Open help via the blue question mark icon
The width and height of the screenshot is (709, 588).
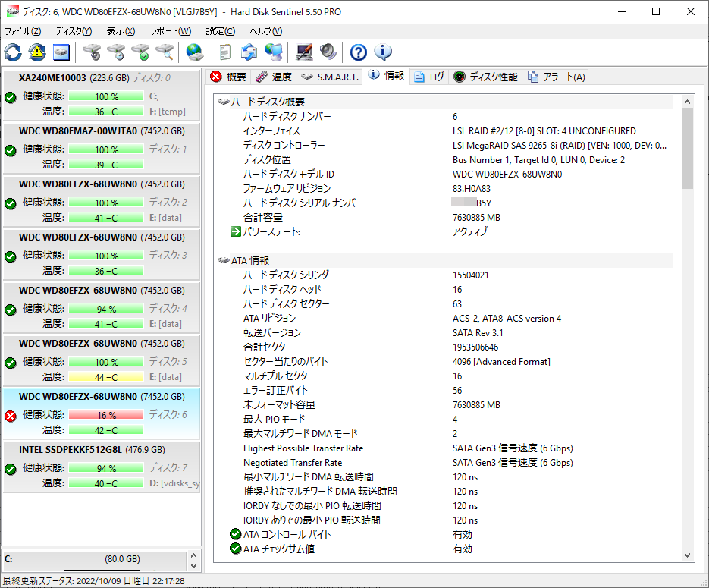pyautogui.click(x=358, y=52)
